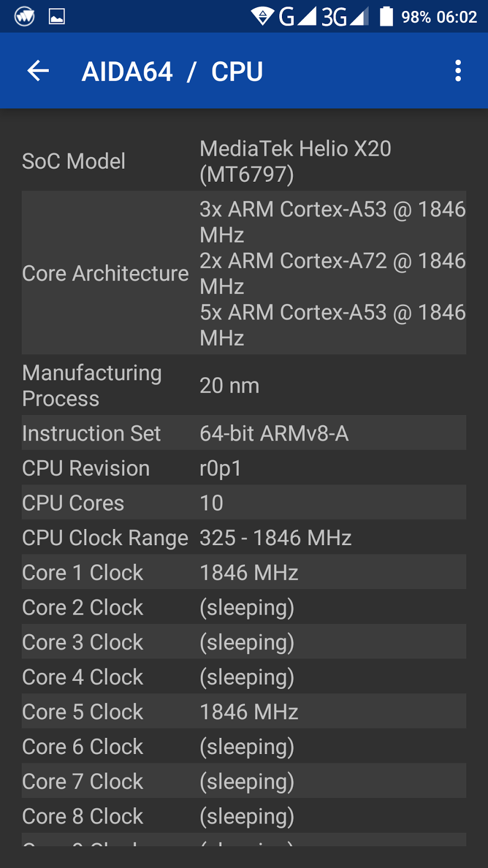Open the three-dot overflow menu

[x=458, y=71]
